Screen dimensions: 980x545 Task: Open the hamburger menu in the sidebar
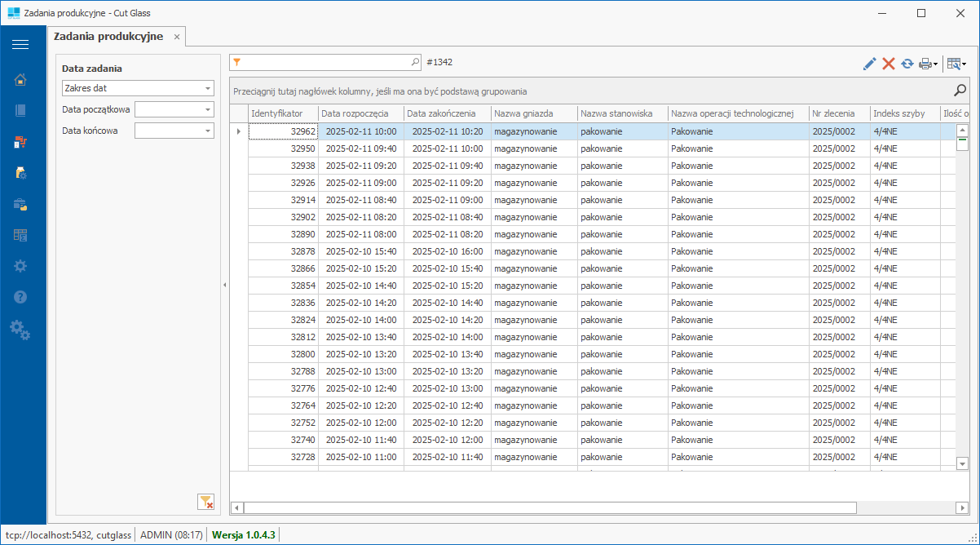(x=20, y=44)
